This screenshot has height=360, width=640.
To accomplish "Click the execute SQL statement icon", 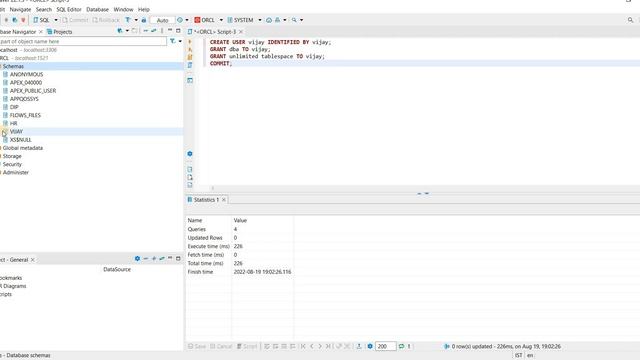I will [x=190, y=42].
